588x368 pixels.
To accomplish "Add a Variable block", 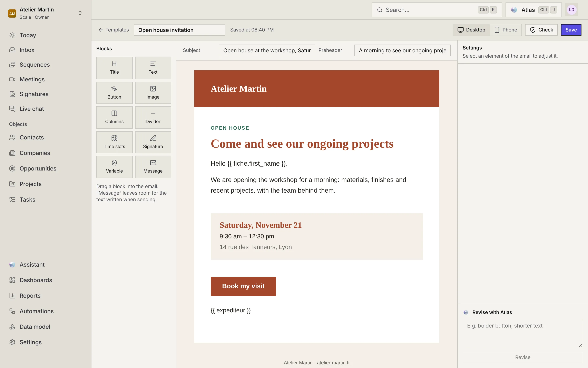I will click(114, 167).
